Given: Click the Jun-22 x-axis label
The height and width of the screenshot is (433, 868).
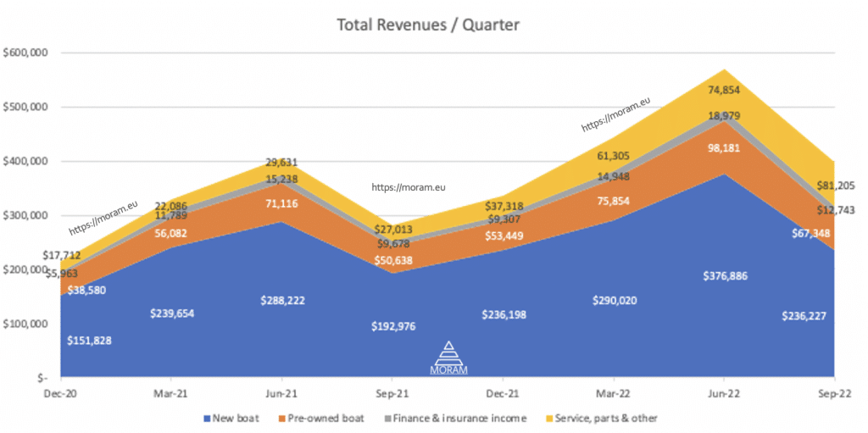Looking at the screenshot, I should tap(724, 393).
